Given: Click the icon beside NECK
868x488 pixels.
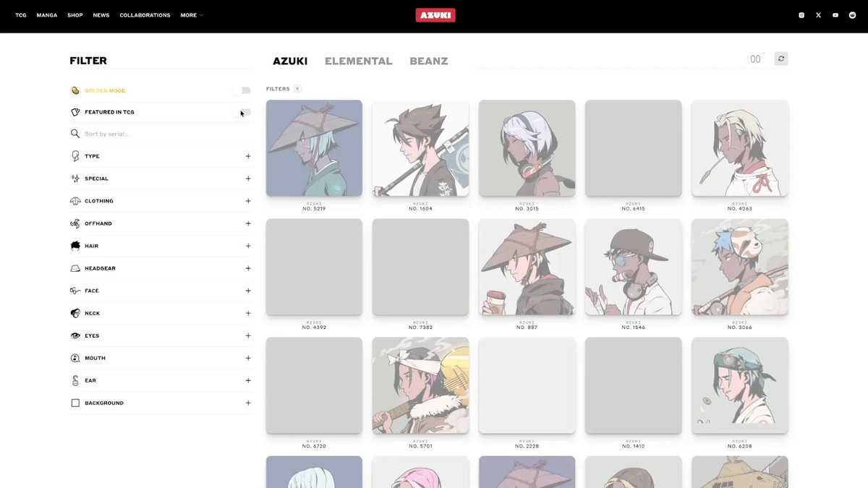Looking at the screenshot, I should (x=75, y=313).
